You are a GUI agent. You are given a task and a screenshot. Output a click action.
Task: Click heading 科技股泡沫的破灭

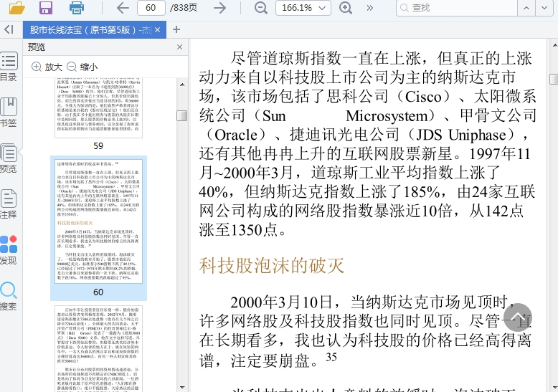click(272, 265)
